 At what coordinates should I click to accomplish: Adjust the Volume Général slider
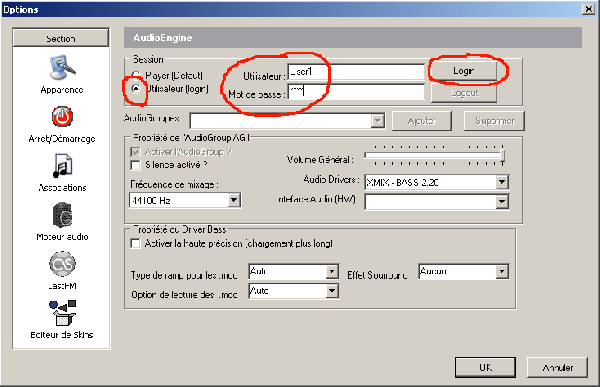pyautogui.click(x=502, y=155)
